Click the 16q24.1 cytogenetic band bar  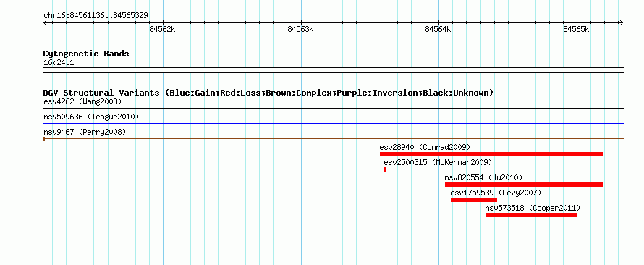(334, 70)
